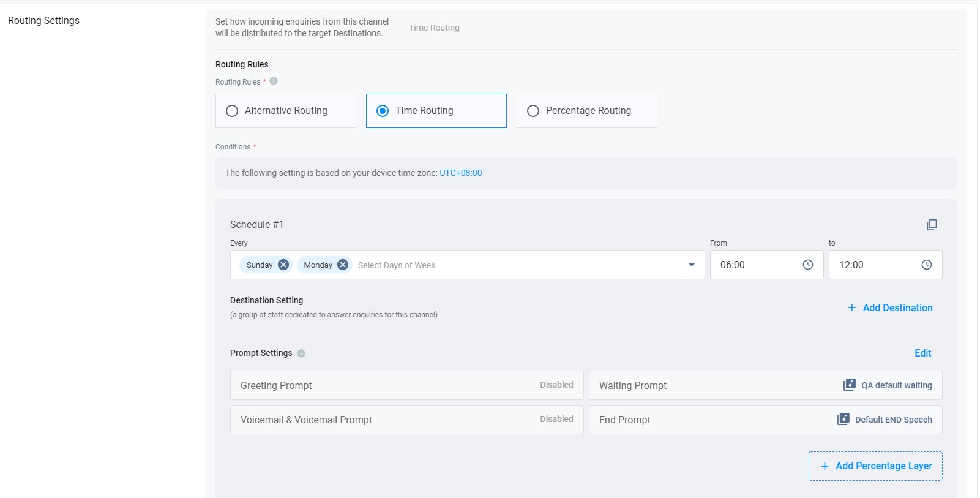Click Edit next to Prompt Settings
This screenshot has height=498, width=980.
coord(922,353)
